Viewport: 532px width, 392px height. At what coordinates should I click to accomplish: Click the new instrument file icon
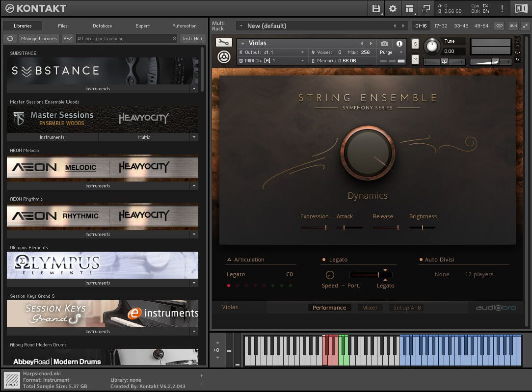[11, 380]
